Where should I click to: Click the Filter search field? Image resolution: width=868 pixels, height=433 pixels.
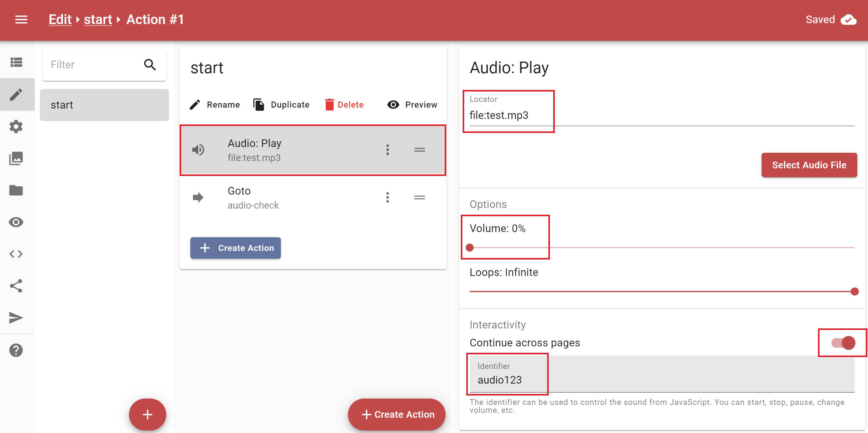pyautogui.click(x=104, y=65)
